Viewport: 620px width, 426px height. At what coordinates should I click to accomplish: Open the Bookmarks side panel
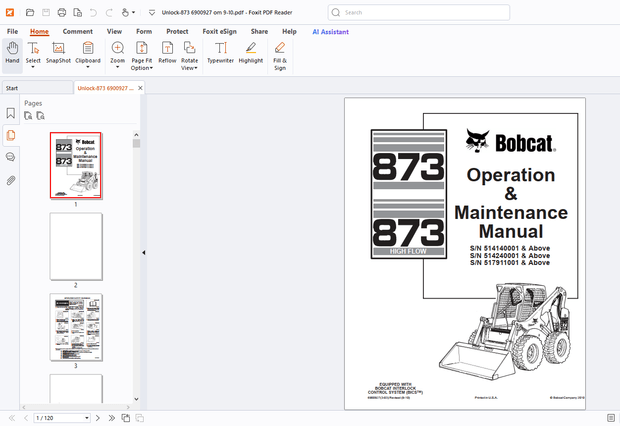pyautogui.click(x=11, y=114)
